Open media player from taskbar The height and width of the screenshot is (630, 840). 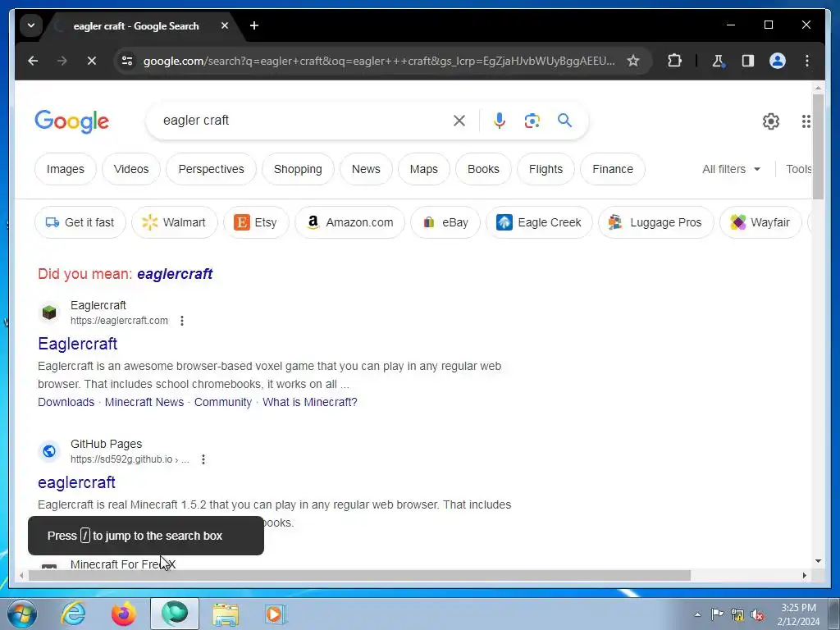[x=276, y=614]
